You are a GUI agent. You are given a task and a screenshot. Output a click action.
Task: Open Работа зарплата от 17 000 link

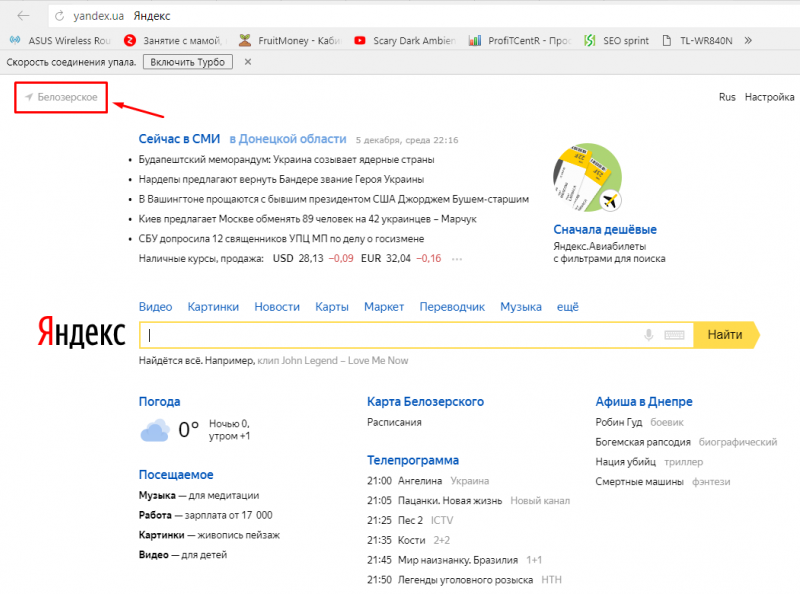206,515
